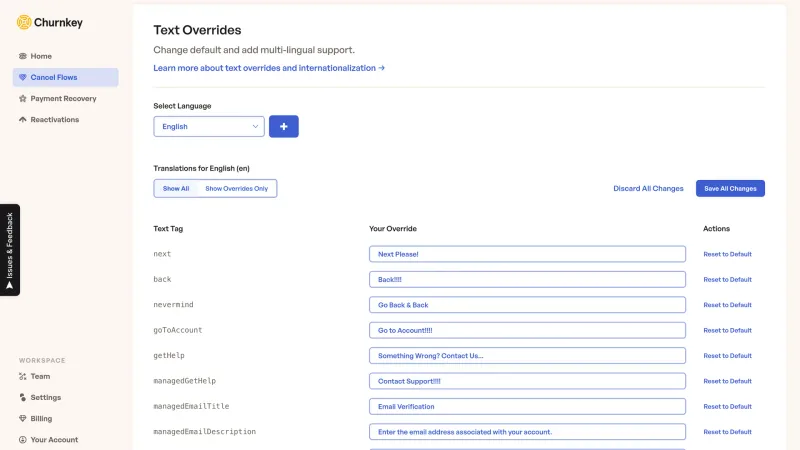The width and height of the screenshot is (800, 450).
Task: Click the 'Text Overrides' page heading
Action: tap(197, 30)
